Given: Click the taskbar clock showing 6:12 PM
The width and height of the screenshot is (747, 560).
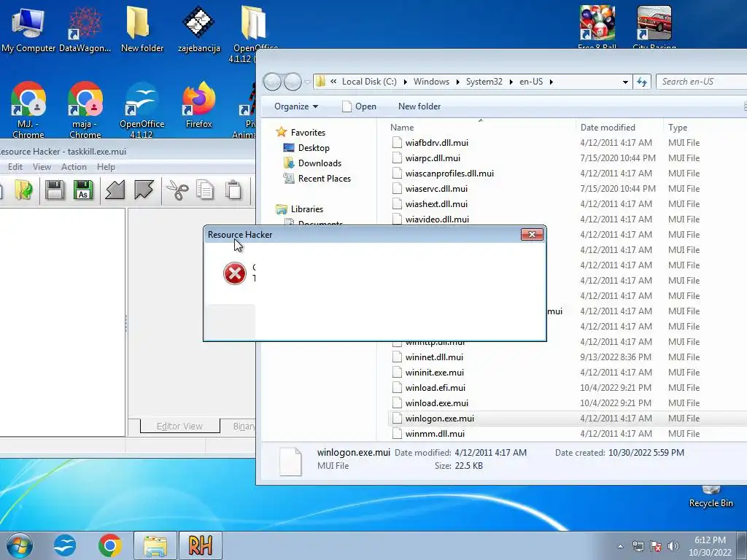Looking at the screenshot, I should pos(710,546).
